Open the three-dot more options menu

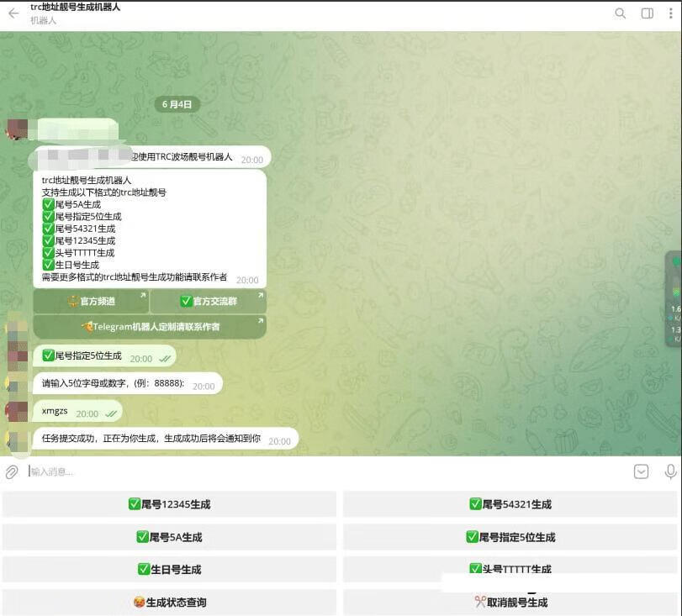click(x=671, y=13)
